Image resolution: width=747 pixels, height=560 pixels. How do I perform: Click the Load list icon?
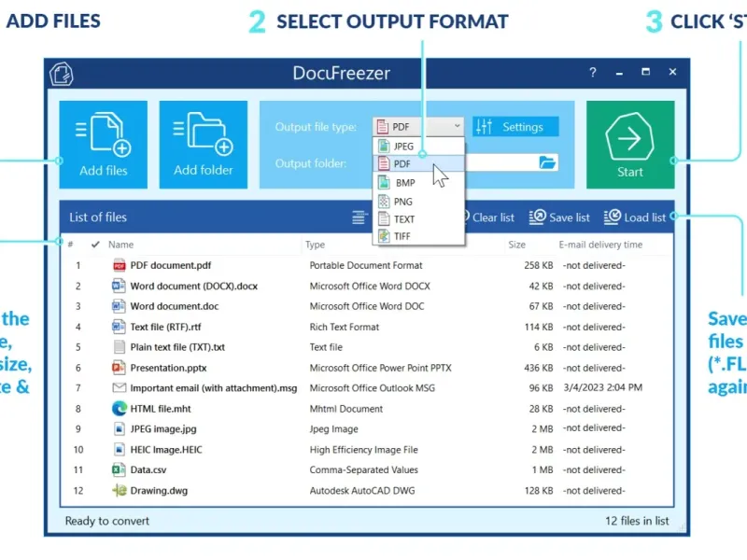point(613,217)
